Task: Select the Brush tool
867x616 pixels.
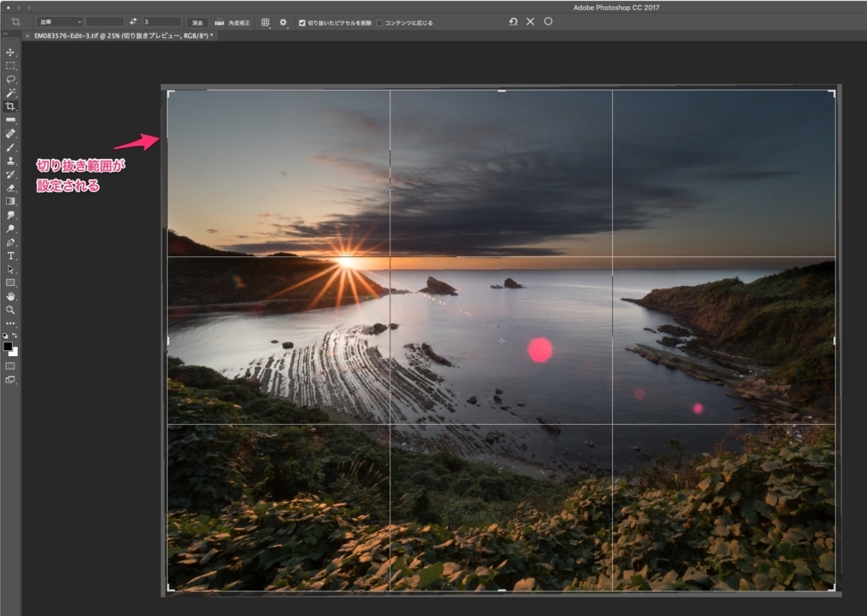Action: click(x=10, y=147)
